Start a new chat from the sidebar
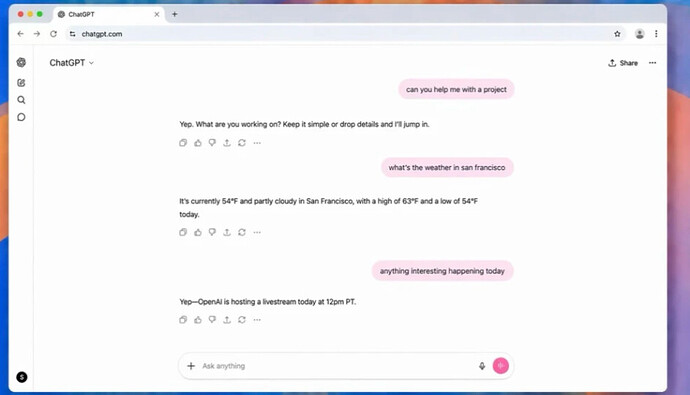 coord(21,83)
